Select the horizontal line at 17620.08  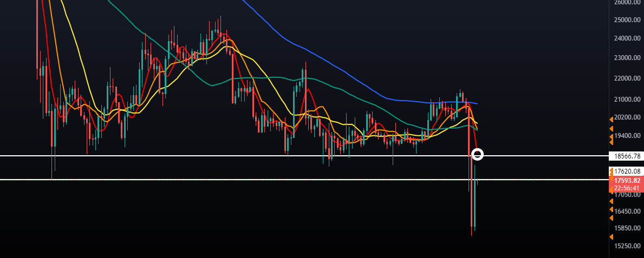click(x=304, y=180)
